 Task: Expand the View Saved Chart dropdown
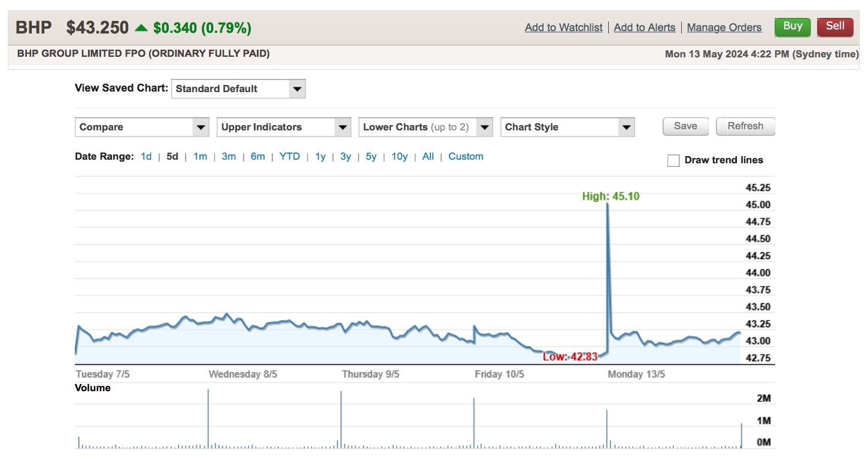click(238, 89)
